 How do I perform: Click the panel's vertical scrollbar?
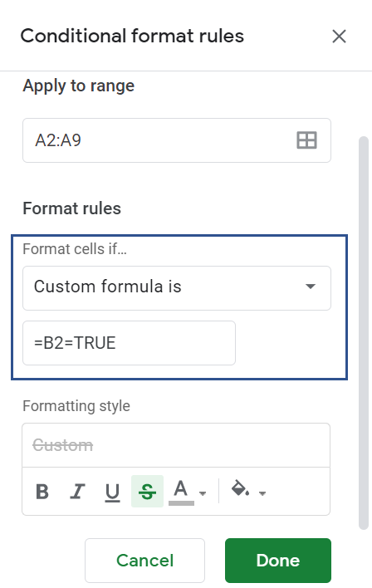[x=364, y=333]
